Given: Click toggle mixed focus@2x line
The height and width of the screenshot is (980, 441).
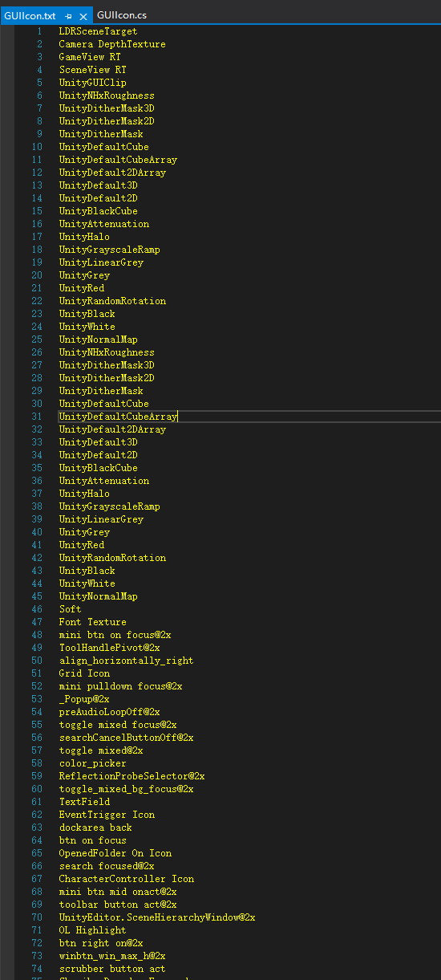Looking at the screenshot, I should point(118,725).
